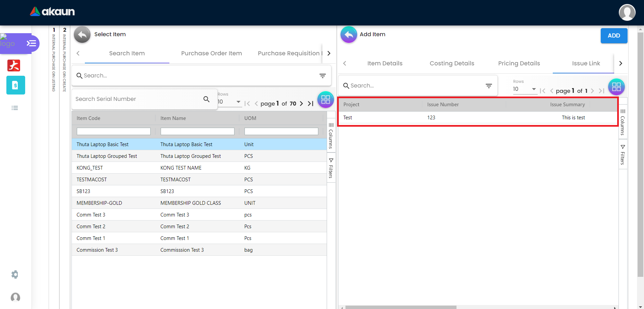The width and height of the screenshot is (644, 309).
Task: Click the back arrow beside Add Item
Action: point(348,35)
